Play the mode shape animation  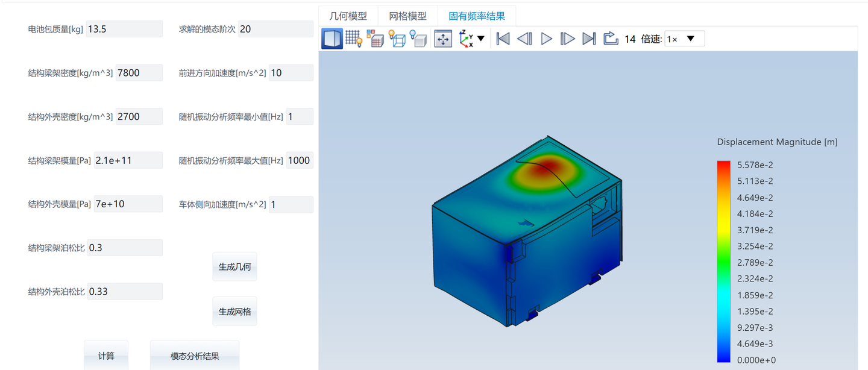click(546, 39)
